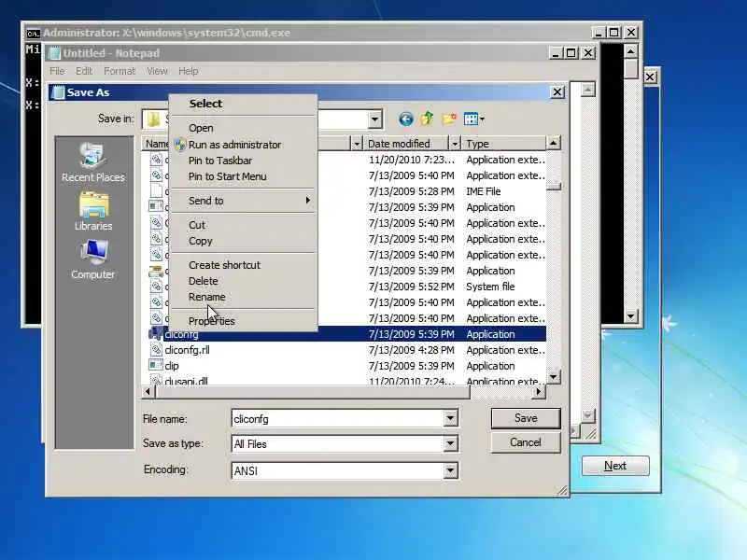
Task: Expand the Send to submenu
Action: 243,201
